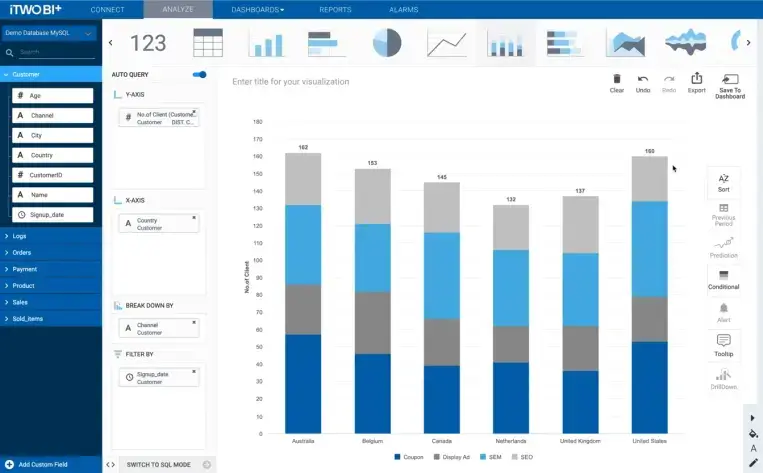Open the Tooltip settings icon

pos(724,345)
